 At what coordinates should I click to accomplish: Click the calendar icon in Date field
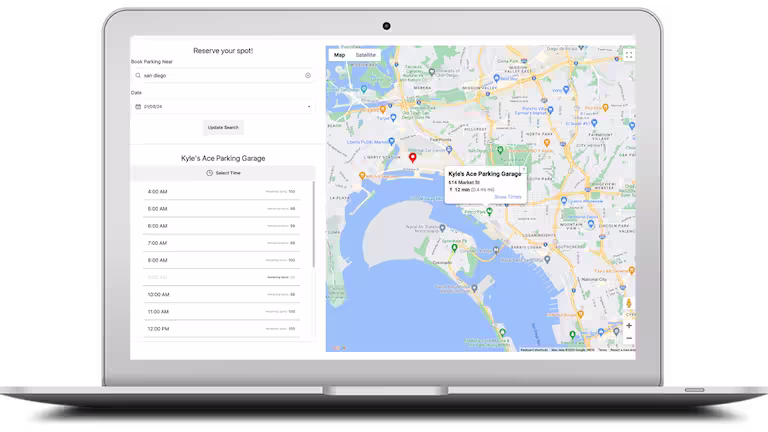coord(138,106)
